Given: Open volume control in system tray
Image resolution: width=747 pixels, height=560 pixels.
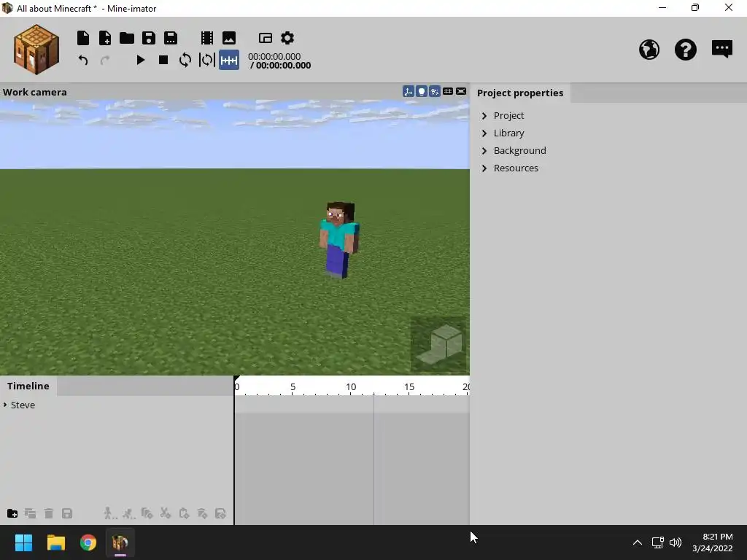Looking at the screenshot, I should pos(676,542).
